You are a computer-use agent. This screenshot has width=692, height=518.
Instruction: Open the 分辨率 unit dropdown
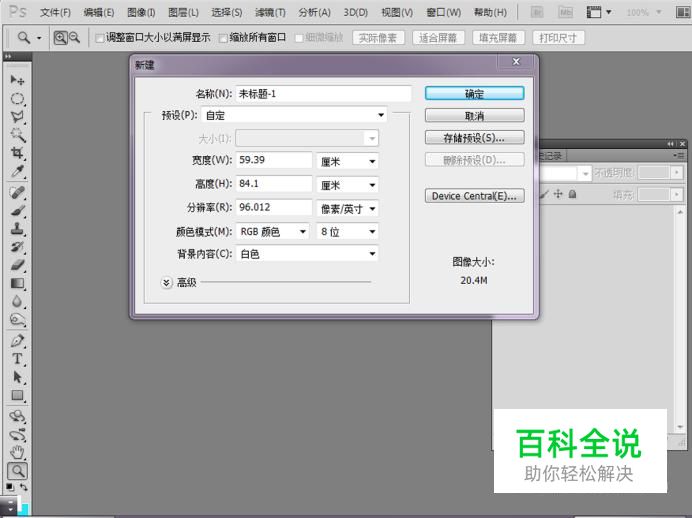347,208
